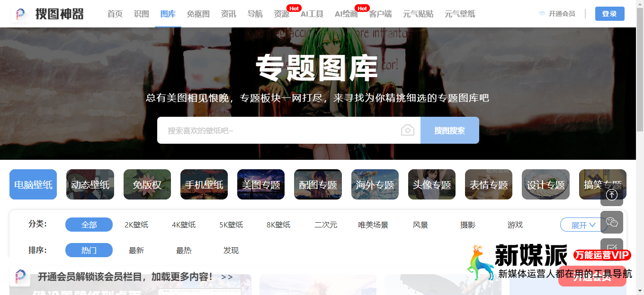Filter by 摄影 category
This screenshot has width=644, height=295.
tap(468, 225)
